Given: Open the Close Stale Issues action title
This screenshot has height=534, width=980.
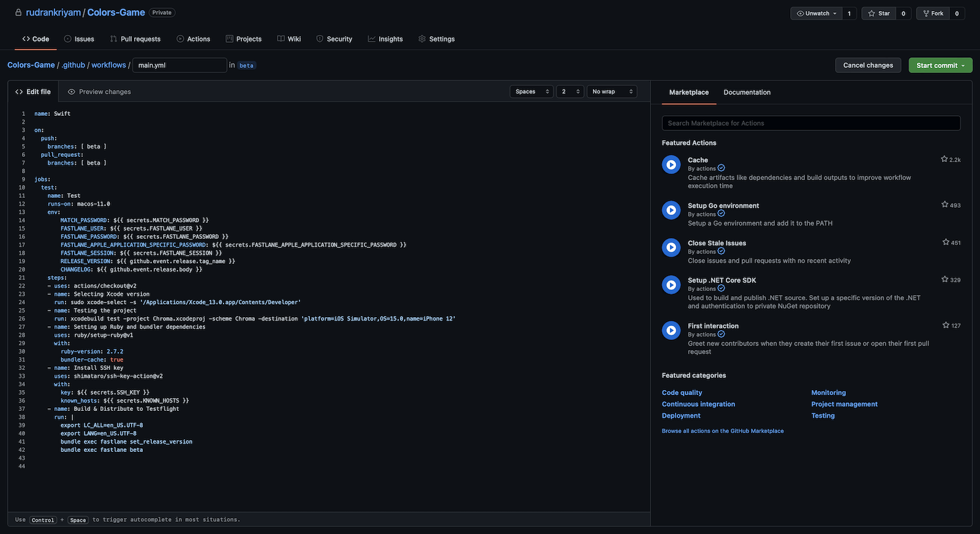Looking at the screenshot, I should [x=717, y=243].
